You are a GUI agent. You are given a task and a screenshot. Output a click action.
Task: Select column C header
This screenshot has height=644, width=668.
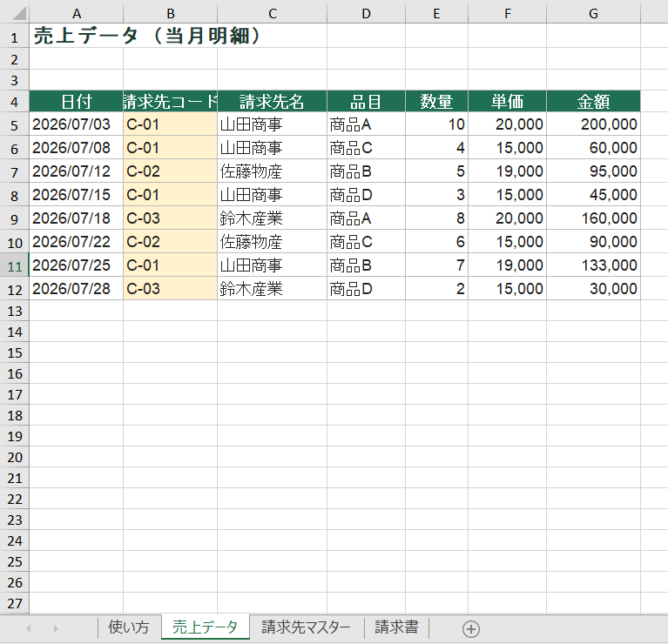(x=273, y=14)
